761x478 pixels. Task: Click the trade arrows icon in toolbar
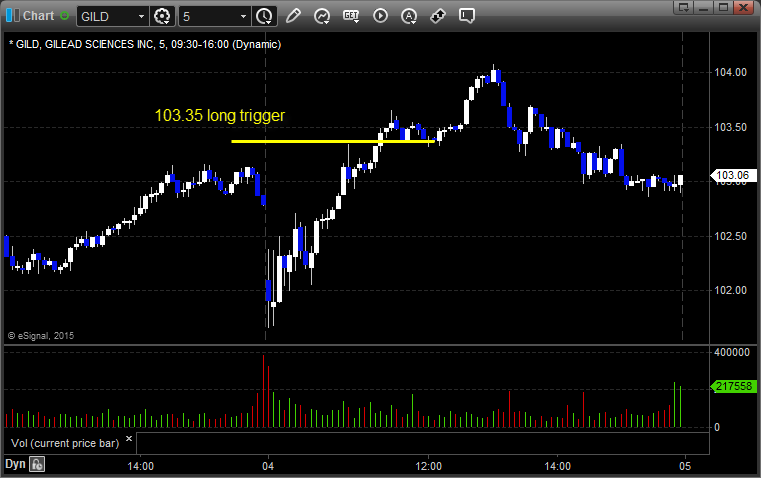[x=438, y=16]
